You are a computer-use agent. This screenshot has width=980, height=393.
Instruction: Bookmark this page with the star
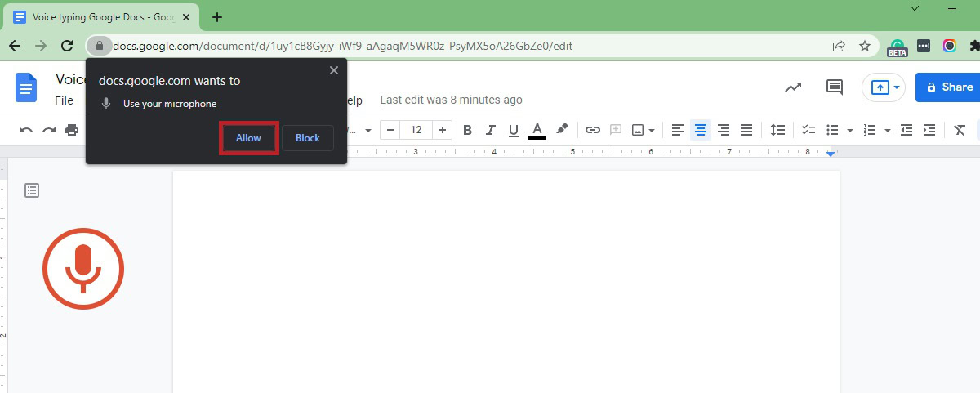(x=865, y=46)
